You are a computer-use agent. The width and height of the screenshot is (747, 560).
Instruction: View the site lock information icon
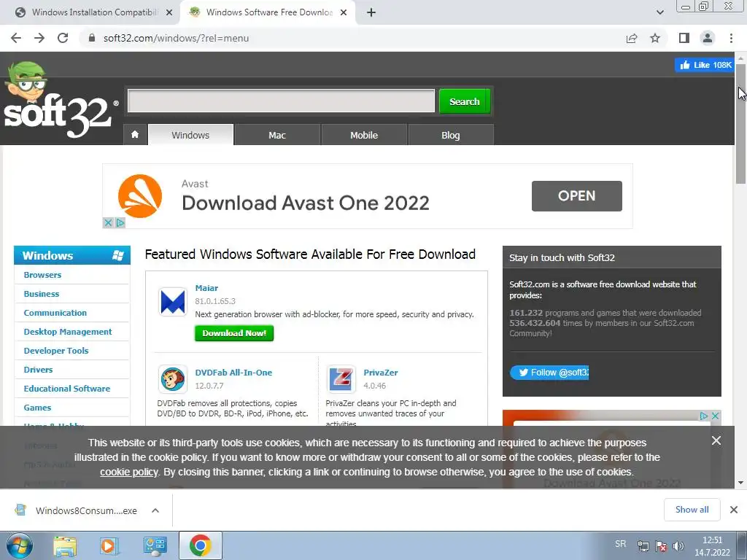[x=92, y=38]
